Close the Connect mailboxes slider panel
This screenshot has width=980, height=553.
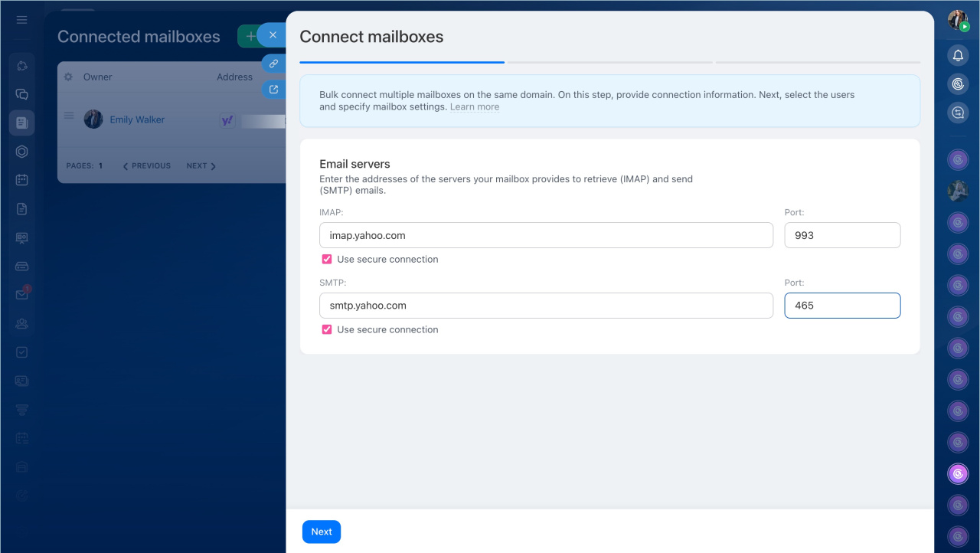273,35
